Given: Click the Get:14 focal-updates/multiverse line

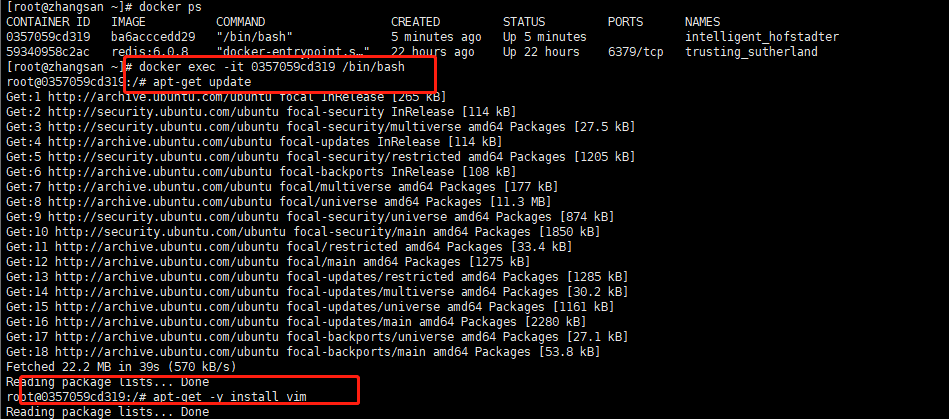Looking at the screenshot, I should 317,292.
